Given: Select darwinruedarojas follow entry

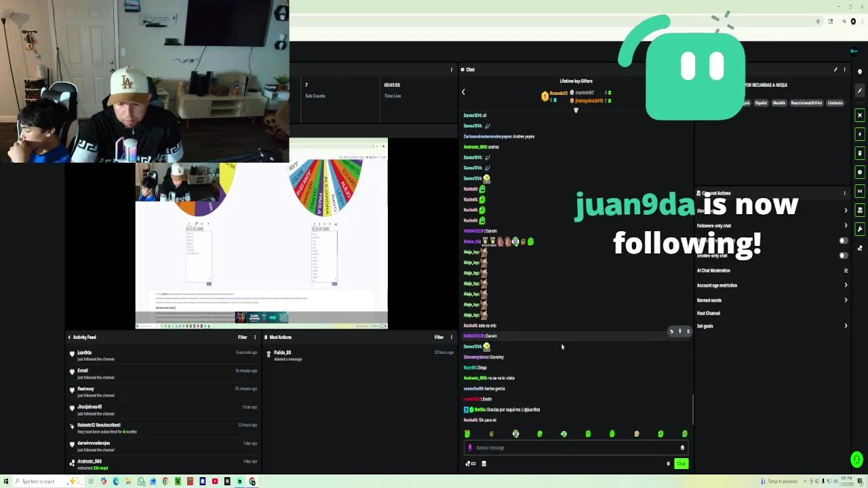Looking at the screenshot, I should click(x=163, y=446).
